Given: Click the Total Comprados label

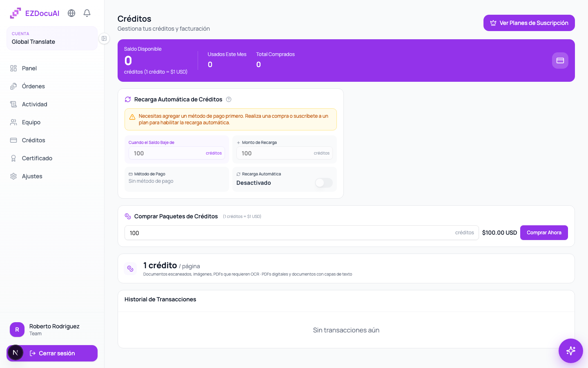Looking at the screenshot, I should point(275,54).
